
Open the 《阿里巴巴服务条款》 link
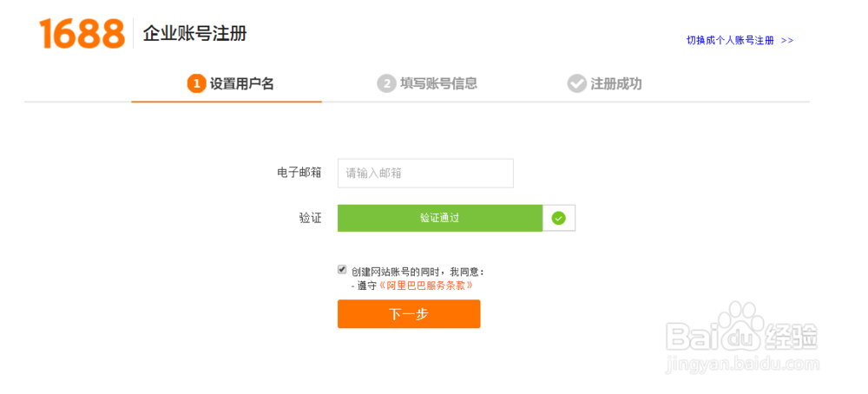(x=426, y=286)
